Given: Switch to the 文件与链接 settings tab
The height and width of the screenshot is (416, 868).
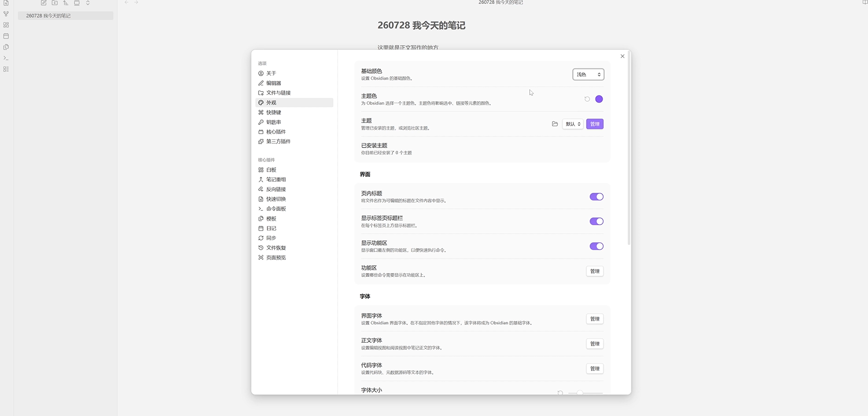Looking at the screenshot, I should click(x=294, y=93).
